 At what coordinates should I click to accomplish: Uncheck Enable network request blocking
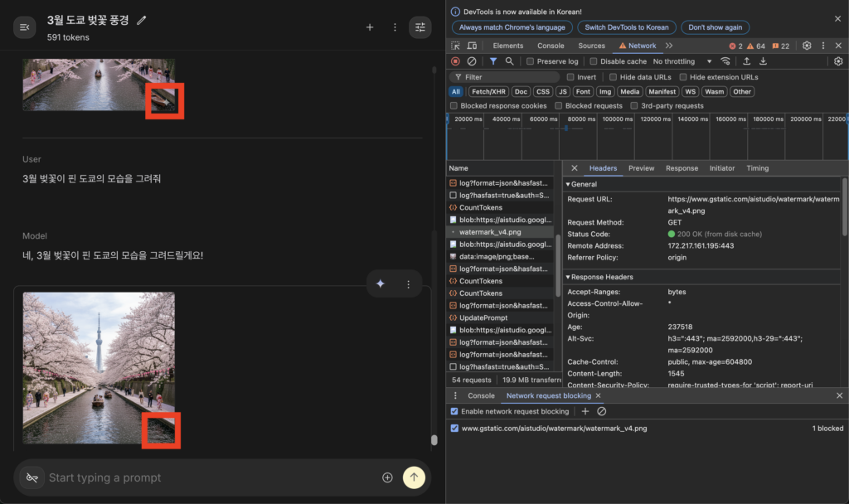click(454, 411)
